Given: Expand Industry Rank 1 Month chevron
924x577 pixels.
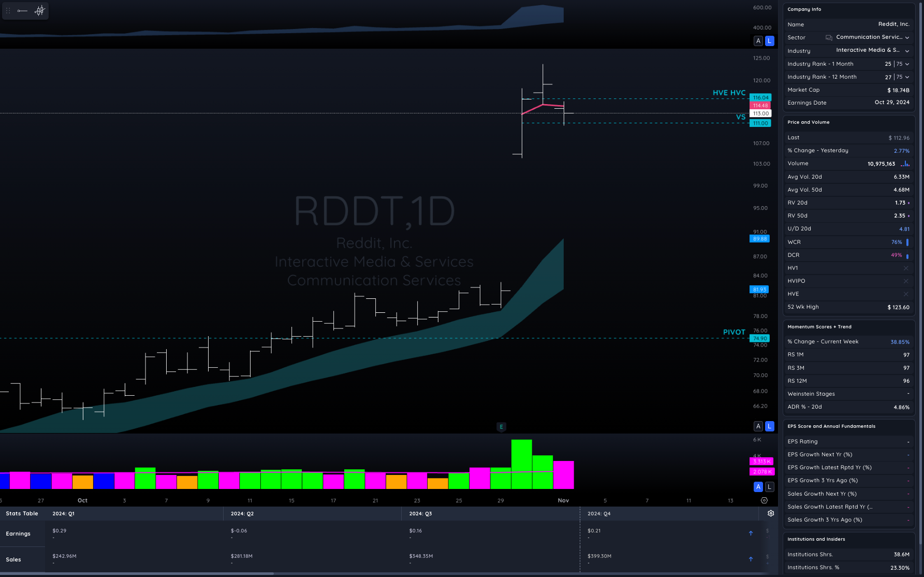Looking at the screenshot, I should pyautogui.click(x=907, y=64).
